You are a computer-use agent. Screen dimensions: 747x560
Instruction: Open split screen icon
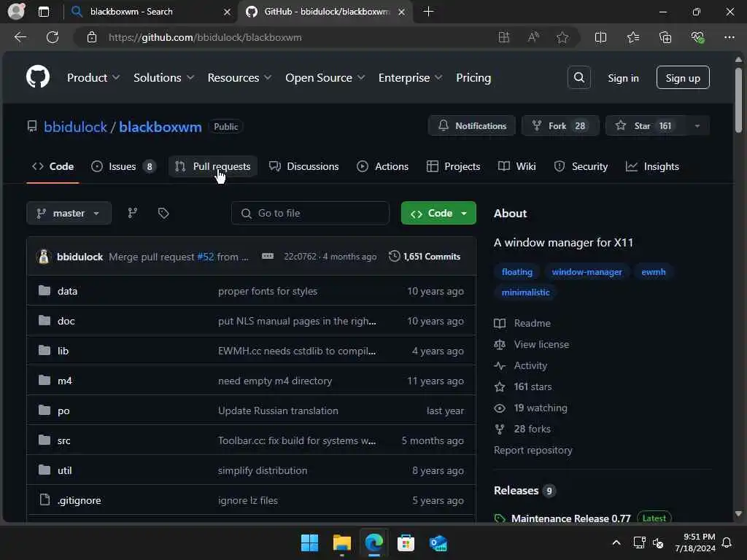click(x=601, y=37)
